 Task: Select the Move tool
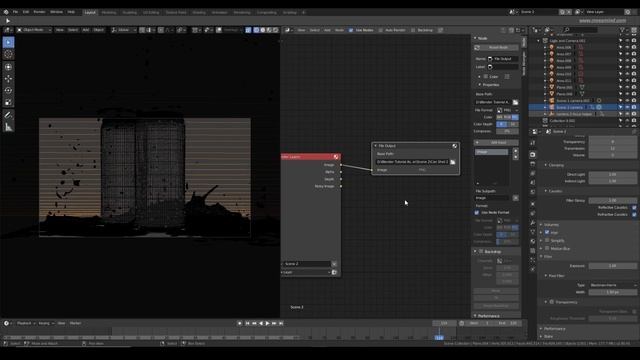tap(8, 78)
